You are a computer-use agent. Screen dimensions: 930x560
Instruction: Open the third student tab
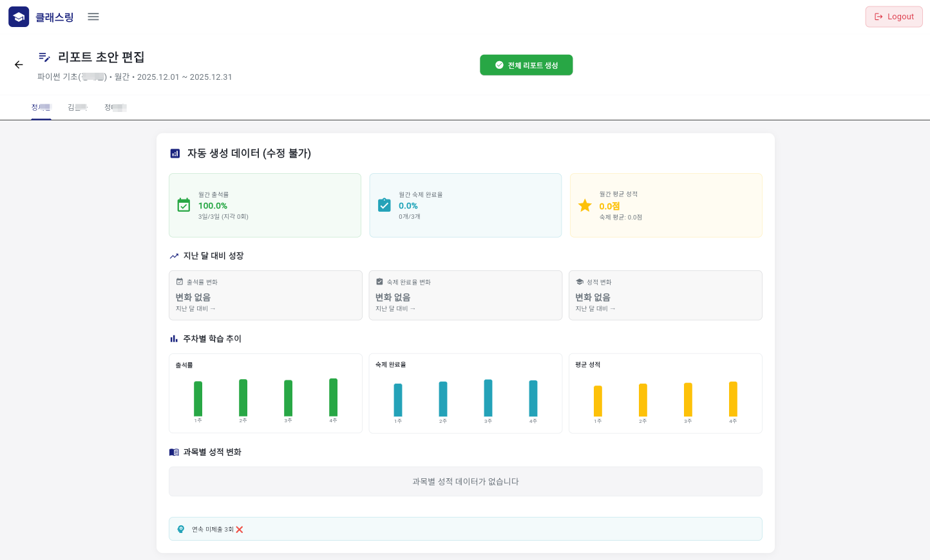pyautogui.click(x=115, y=107)
